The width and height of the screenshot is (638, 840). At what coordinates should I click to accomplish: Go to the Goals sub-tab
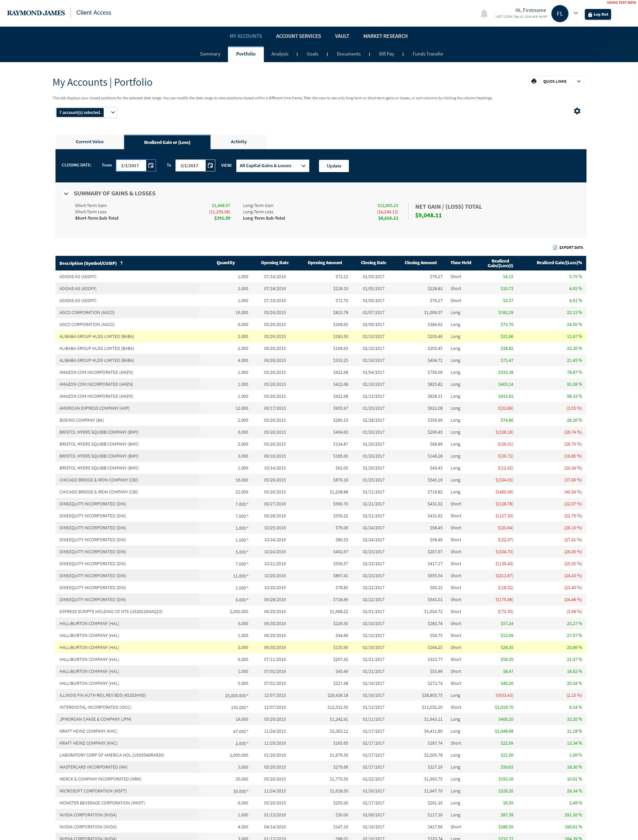pyautogui.click(x=313, y=54)
